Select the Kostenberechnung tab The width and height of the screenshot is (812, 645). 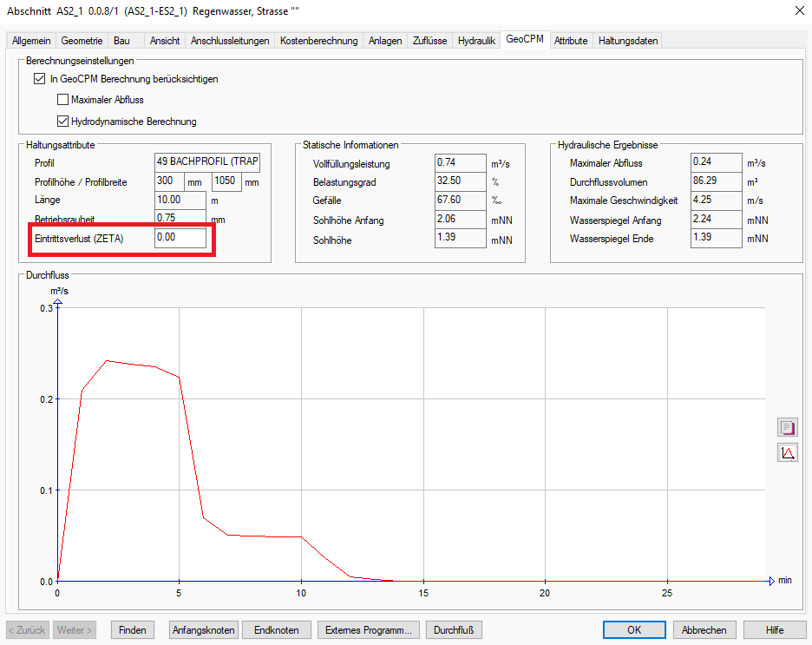tap(318, 41)
